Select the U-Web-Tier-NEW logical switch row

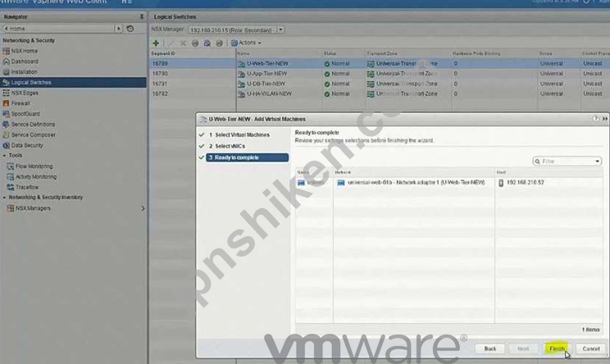pos(380,63)
